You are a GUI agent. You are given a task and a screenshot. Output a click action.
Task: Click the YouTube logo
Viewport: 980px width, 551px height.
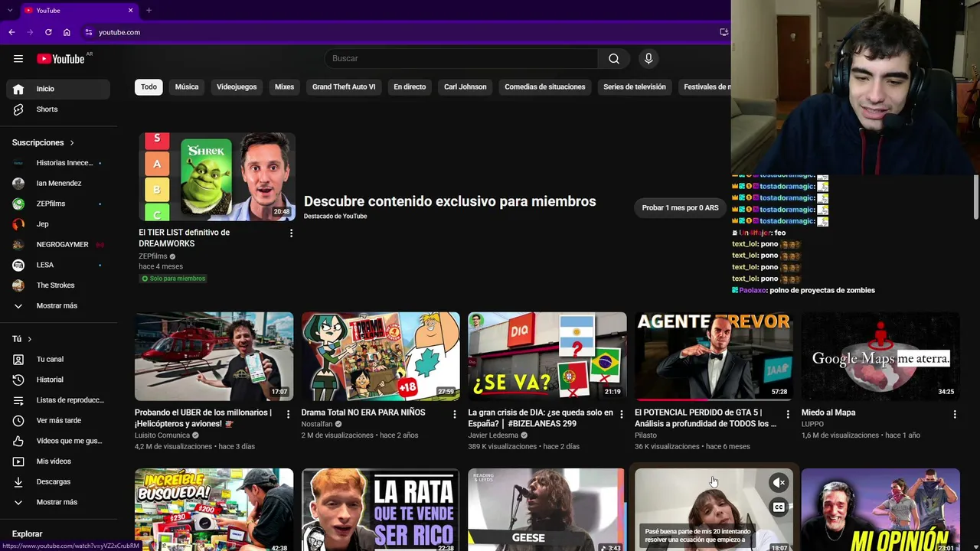[60, 59]
